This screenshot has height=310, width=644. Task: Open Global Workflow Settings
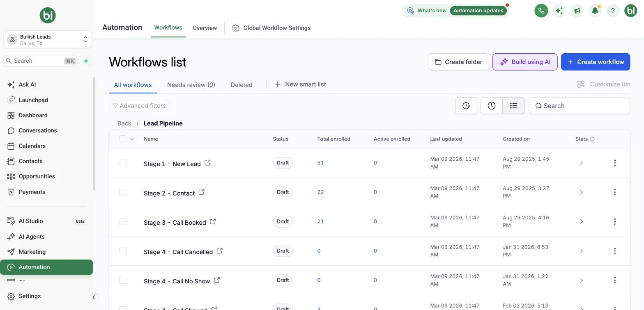[271, 28]
